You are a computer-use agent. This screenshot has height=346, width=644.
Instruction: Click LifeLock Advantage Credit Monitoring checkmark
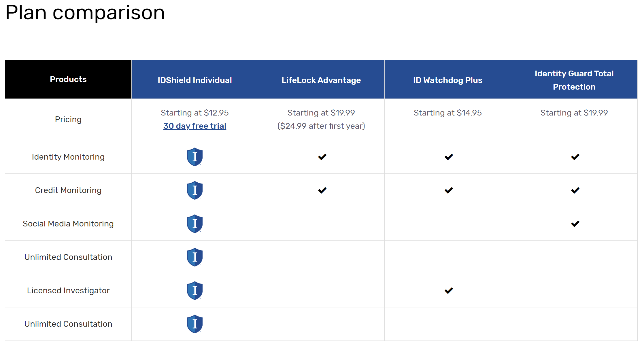click(322, 190)
